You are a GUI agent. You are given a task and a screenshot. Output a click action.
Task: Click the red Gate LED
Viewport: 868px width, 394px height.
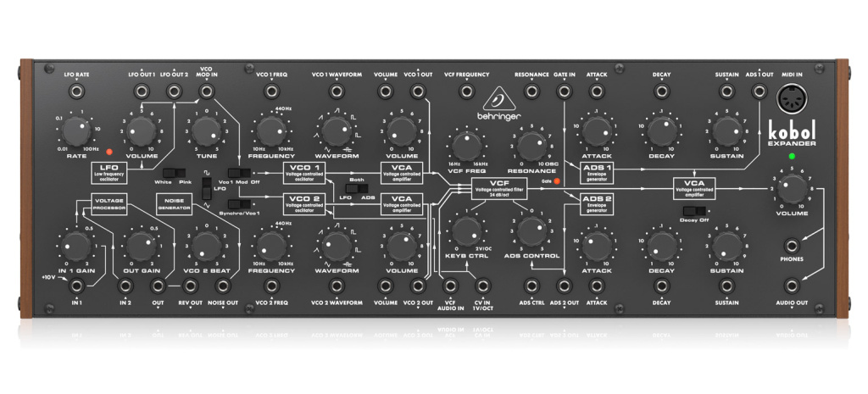click(x=557, y=181)
